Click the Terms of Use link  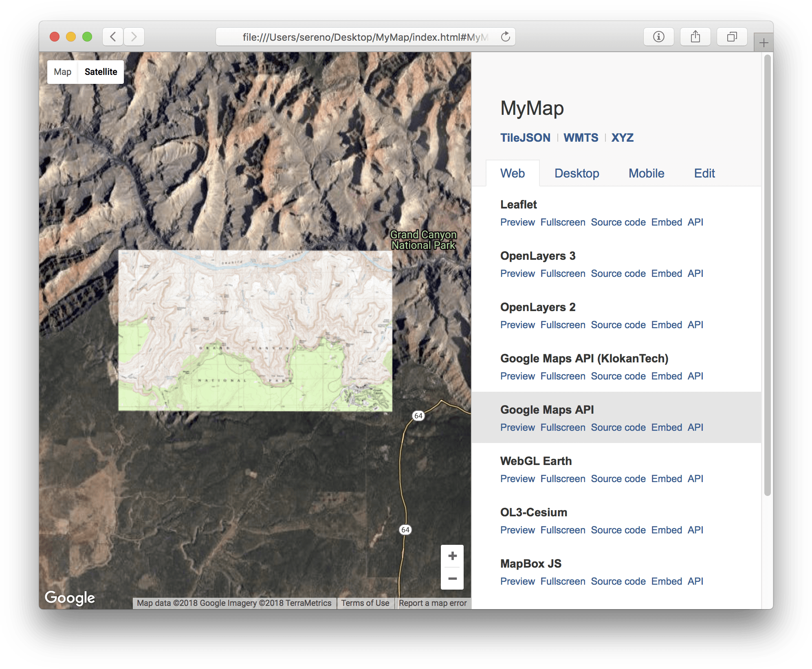pos(365,603)
